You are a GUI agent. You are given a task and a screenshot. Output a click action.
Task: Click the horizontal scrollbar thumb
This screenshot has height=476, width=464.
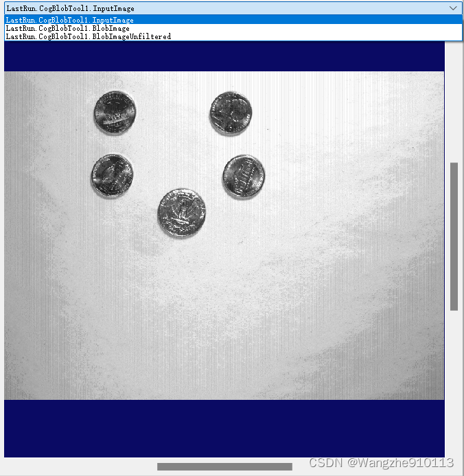coord(224,466)
